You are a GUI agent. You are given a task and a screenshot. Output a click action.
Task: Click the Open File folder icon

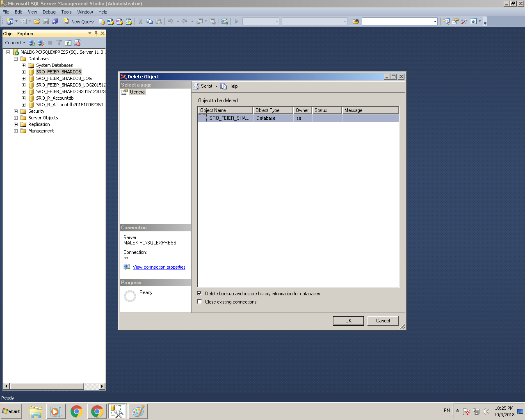click(37, 21)
